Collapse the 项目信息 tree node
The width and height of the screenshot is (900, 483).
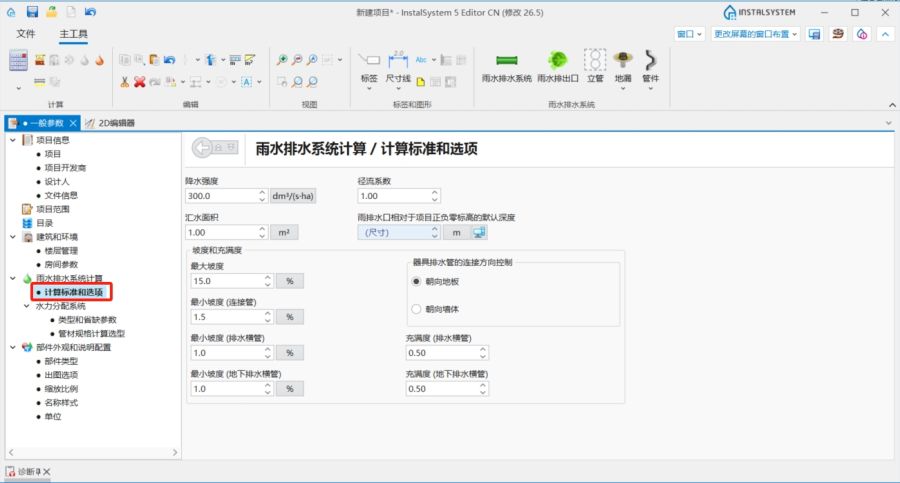pos(11,140)
